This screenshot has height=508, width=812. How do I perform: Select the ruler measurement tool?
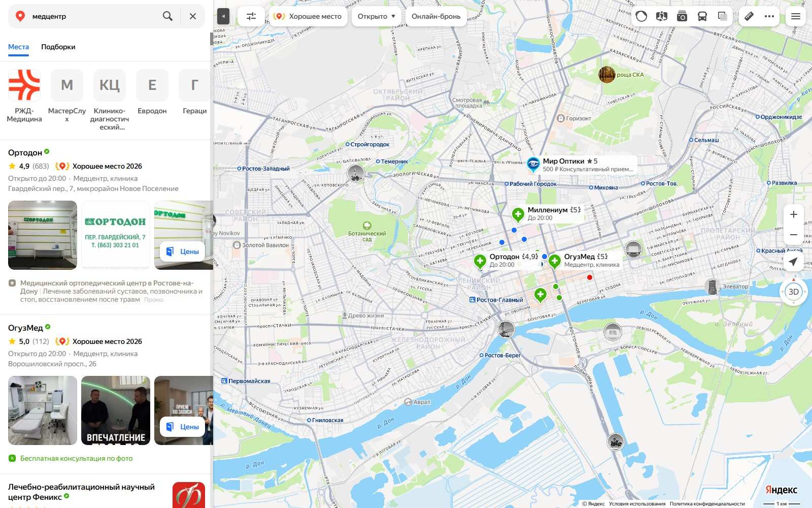(x=749, y=16)
